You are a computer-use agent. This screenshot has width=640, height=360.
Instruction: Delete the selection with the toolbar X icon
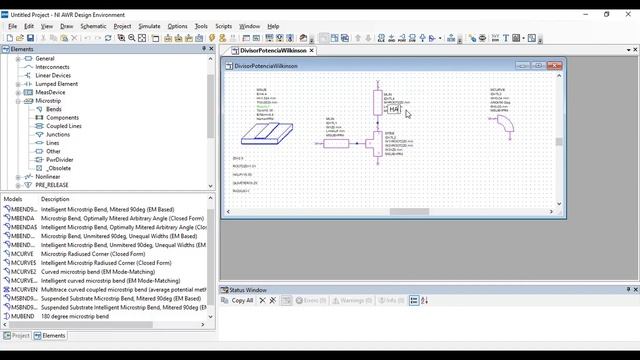coord(74,38)
